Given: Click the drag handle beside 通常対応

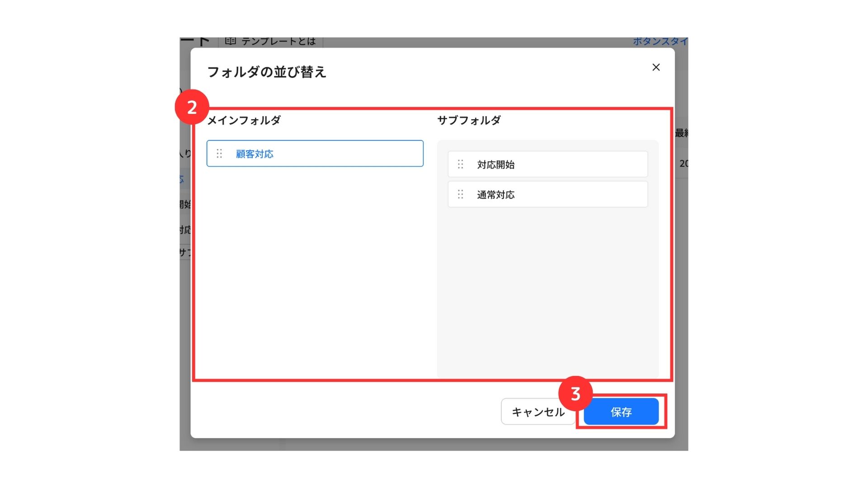Looking at the screenshot, I should click(460, 194).
